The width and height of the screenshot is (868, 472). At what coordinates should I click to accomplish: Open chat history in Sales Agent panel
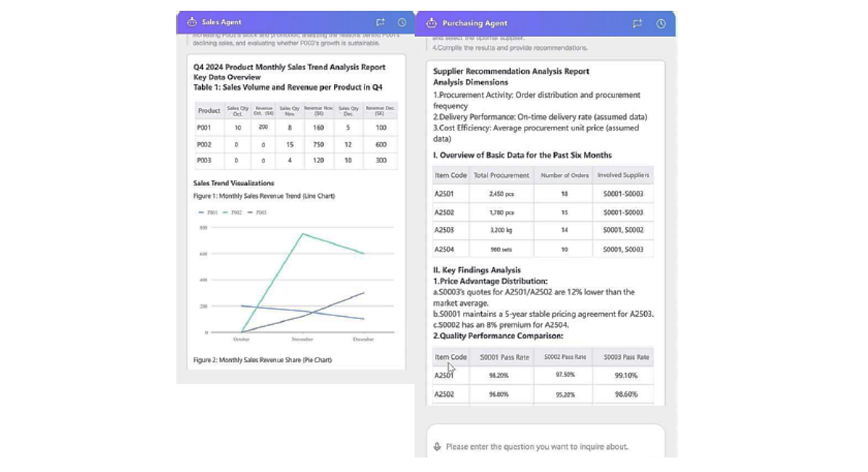[402, 22]
